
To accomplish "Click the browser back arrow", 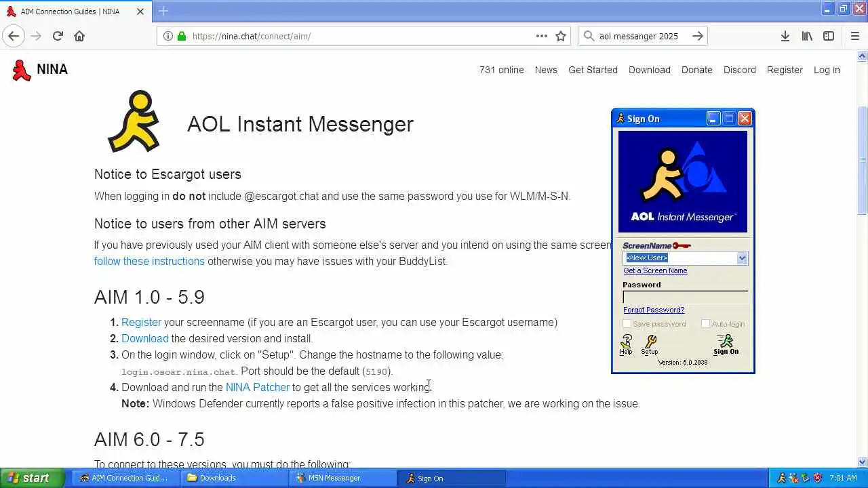I will tap(14, 36).
